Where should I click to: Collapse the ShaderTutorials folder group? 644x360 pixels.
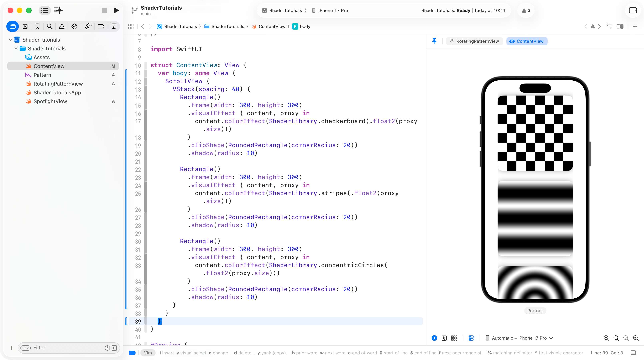pyautogui.click(x=16, y=48)
